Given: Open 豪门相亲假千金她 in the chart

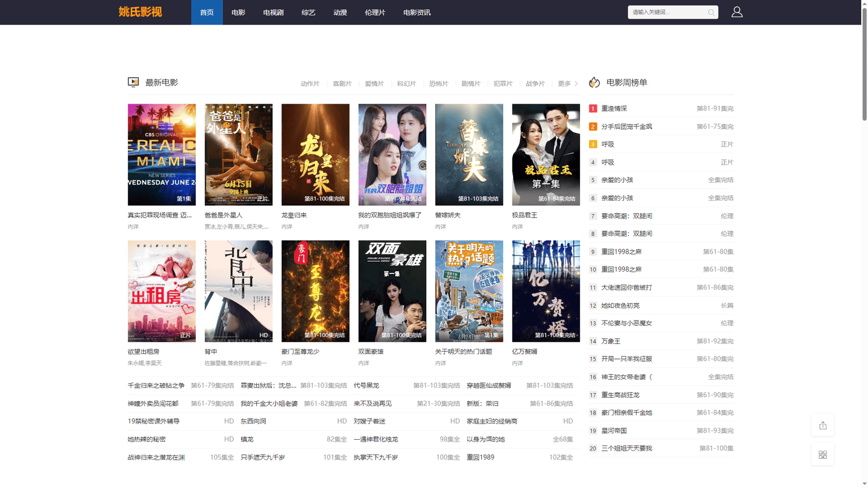Looking at the screenshot, I should (x=627, y=413).
